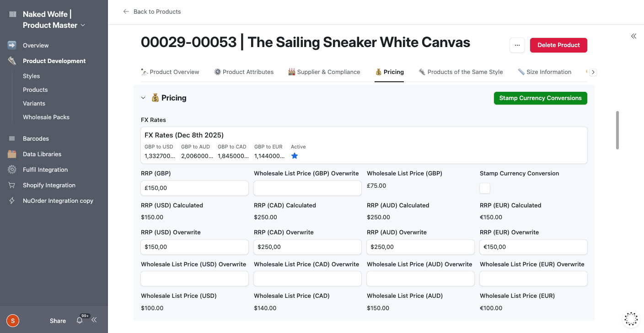The width and height of the screenshot is (644, 333).
Task: Click the Wholesale List Price (CAD) Overwrite field
Action: point(307,279)
